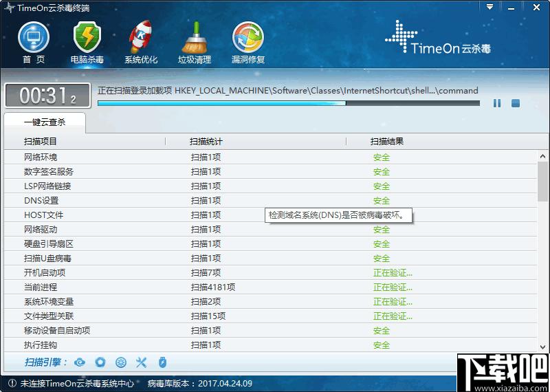Open 垃圾清理 broom icon
550x392 pixels.
pyautogui.click(x=195, y=43)
